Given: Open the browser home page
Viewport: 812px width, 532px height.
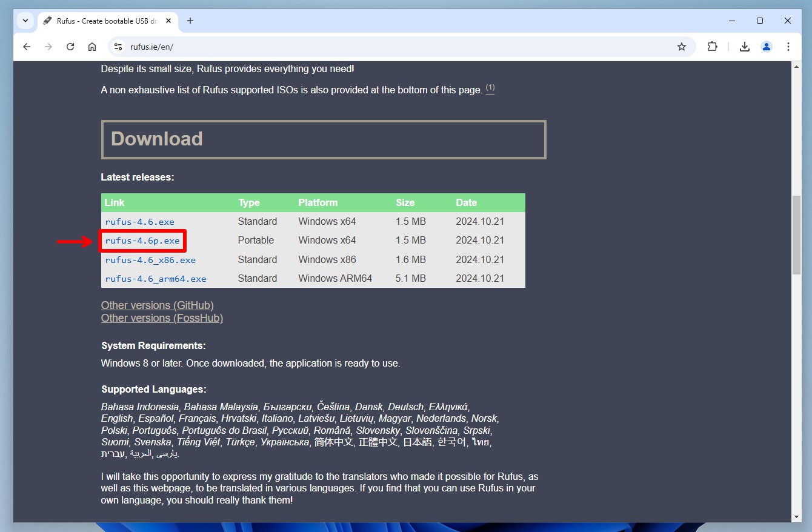Looking at the screenshot, I should click(92, 47).
